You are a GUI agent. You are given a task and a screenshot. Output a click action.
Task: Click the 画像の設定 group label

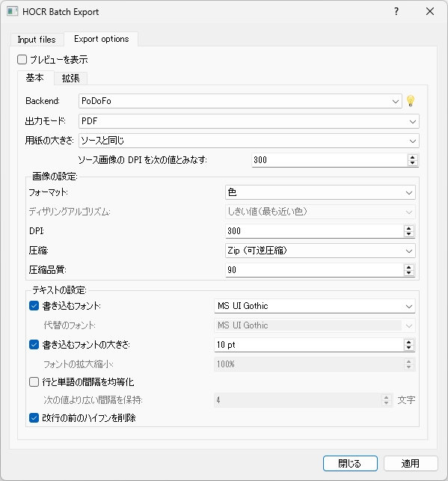pos(55,177)
